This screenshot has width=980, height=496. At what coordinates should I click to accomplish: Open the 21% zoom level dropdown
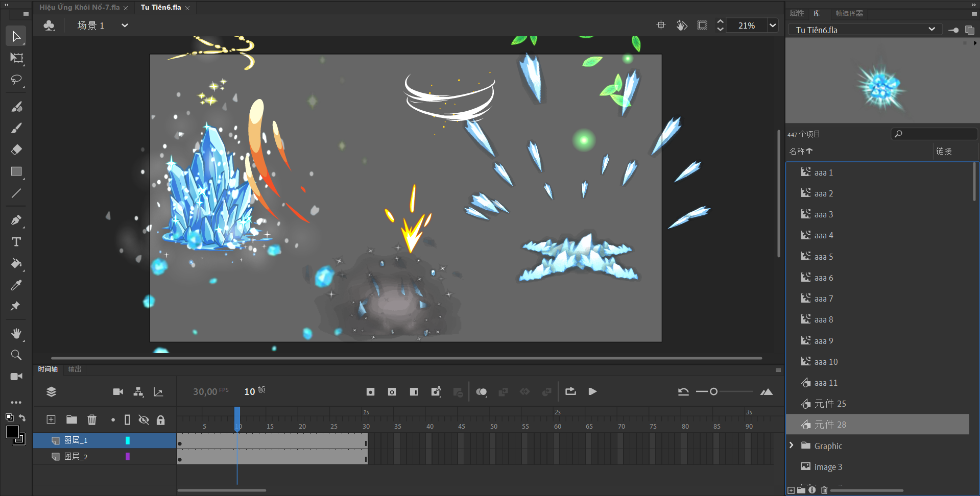tap(773, 26)
